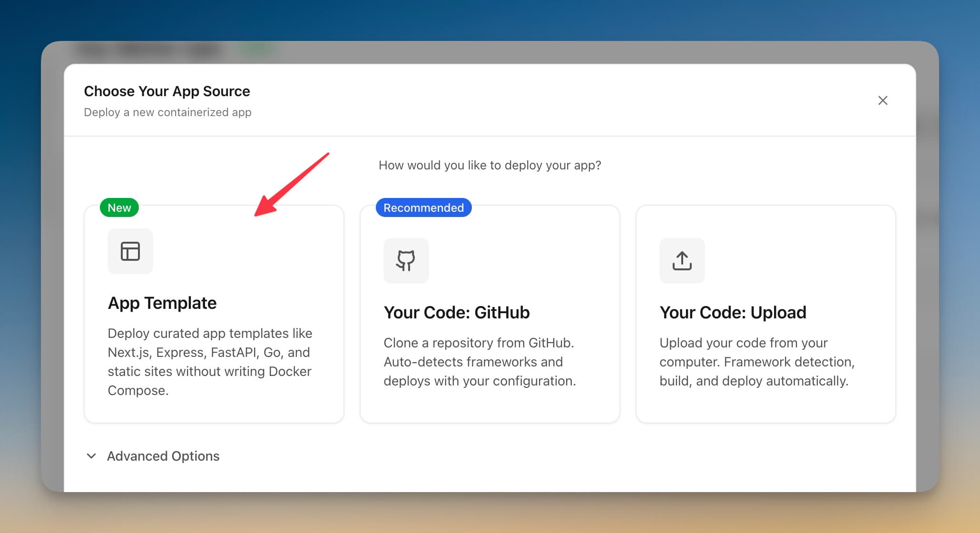Viewport: 980px width, 533px height.
Task: Click 'How would you like to deploy your app?' text
Action: 490,165
